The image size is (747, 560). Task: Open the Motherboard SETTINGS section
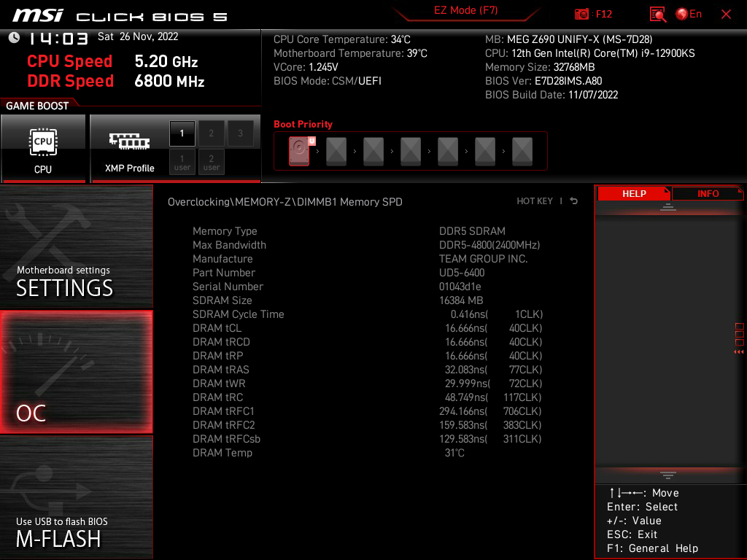[76, 246]
